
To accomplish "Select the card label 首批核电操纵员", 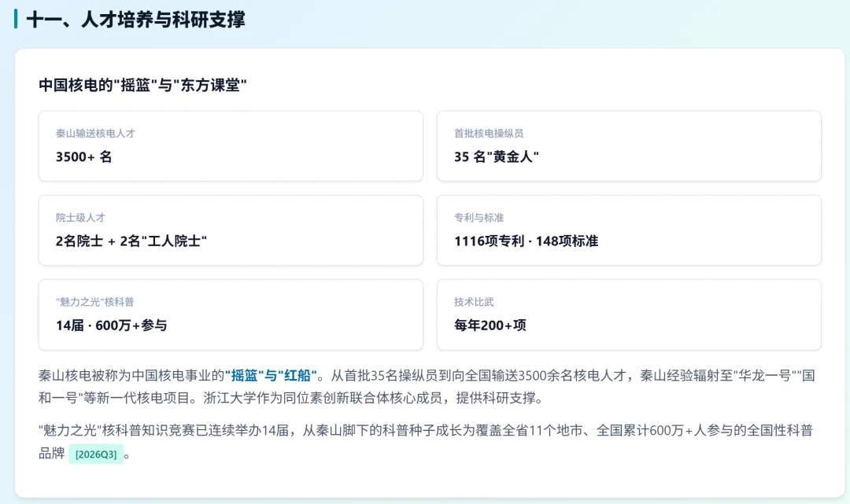I will pos(489,133).
